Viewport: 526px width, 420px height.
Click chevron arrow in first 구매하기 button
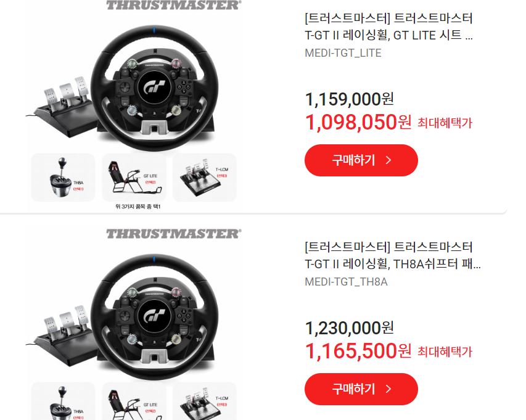coord(388,160)
